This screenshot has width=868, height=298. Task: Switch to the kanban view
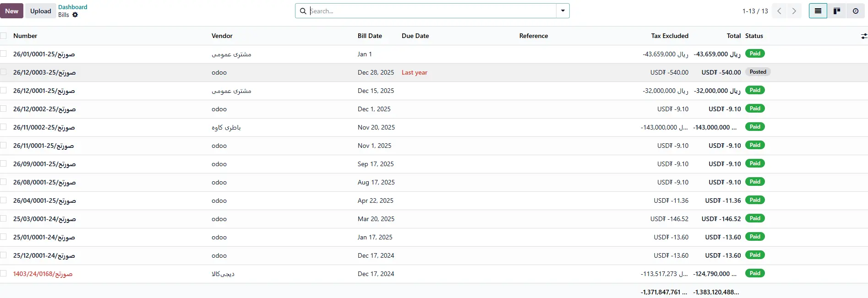click(x=836, y=11)
